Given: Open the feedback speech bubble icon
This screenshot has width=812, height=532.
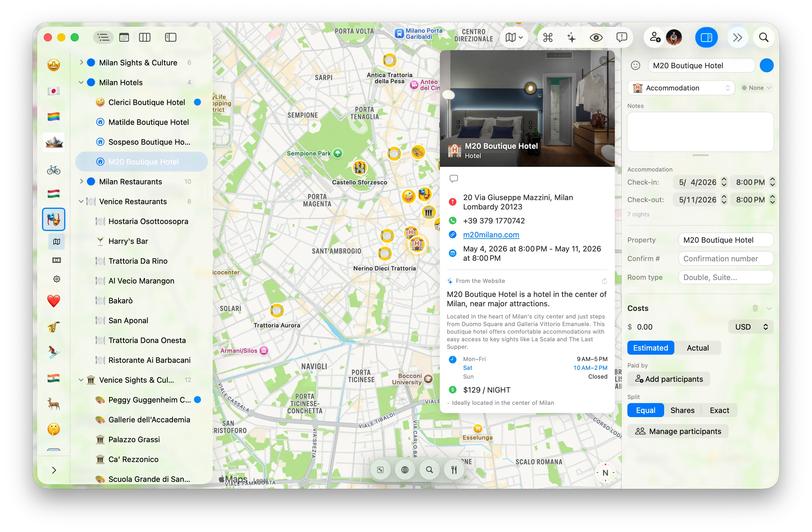Looking at the screenshot, I should click(621, 37).
